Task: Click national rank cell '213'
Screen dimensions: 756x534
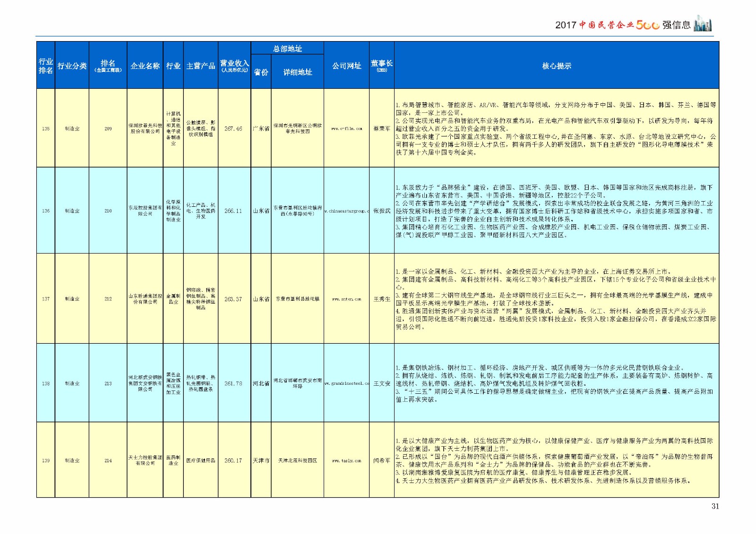Action: coord(108,383)
